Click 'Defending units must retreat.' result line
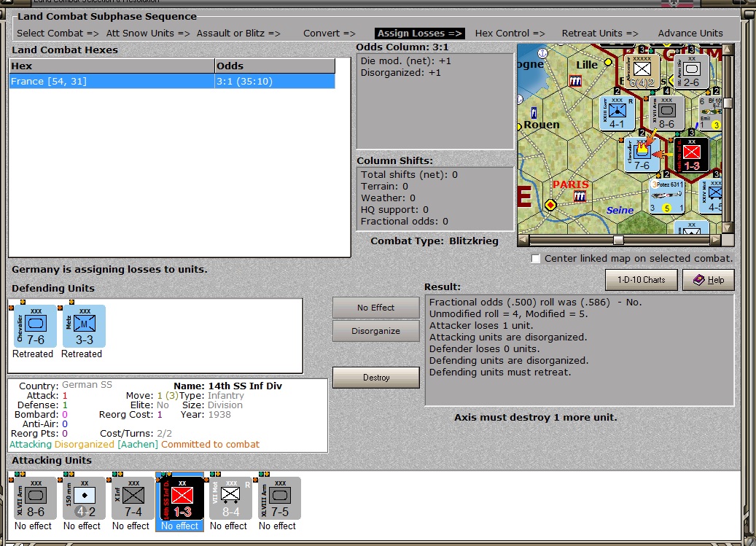 click(500, 372)
